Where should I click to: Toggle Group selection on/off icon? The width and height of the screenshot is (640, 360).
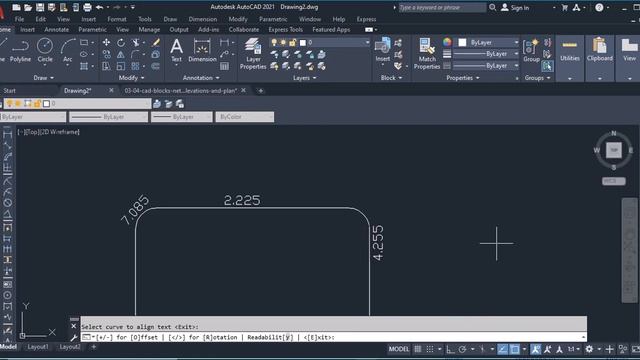click(547, 66)
